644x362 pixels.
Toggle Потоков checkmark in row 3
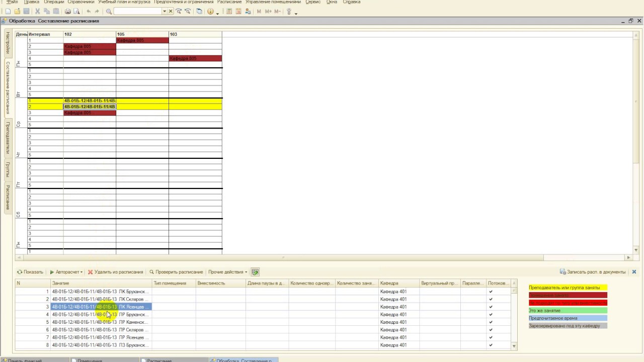click(x=491, y=307)
